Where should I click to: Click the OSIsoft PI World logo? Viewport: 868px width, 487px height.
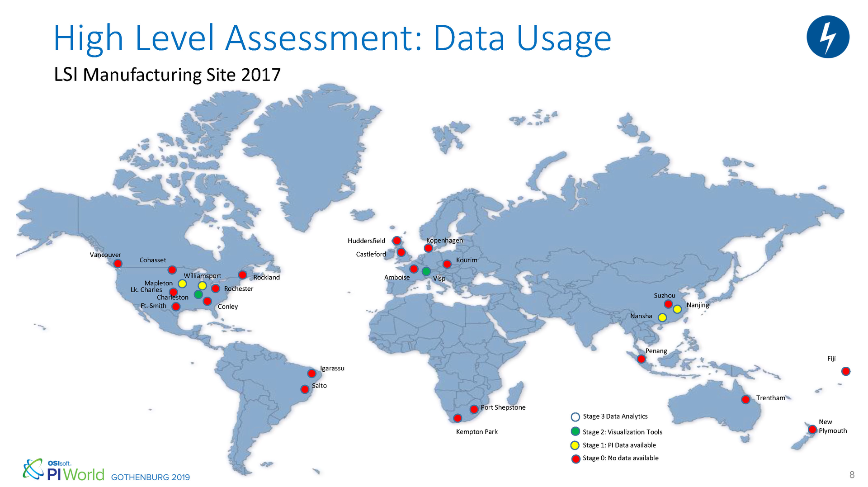coord(62,470)
